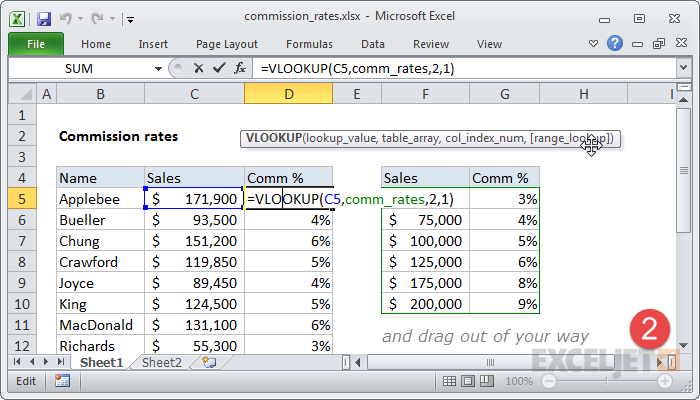This screenshot has width=700, height=400.
Task: Click the Insert Worksheet icon
Action: click(x=209, y=362)
